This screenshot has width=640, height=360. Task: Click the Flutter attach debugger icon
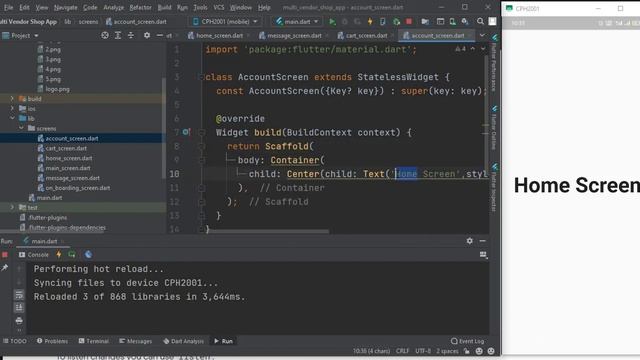pyautogui.click(x=396, y=22)
